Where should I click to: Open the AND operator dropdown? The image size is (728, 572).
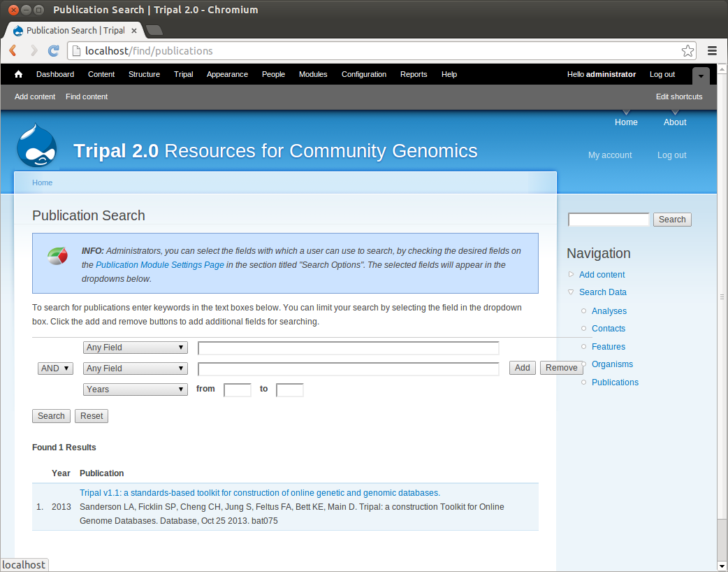pos(55,369)
